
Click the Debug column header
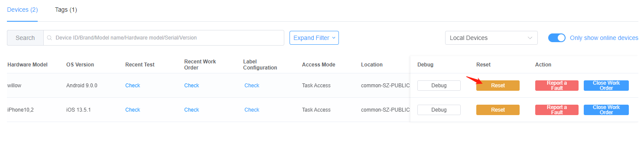coord(425,65)
